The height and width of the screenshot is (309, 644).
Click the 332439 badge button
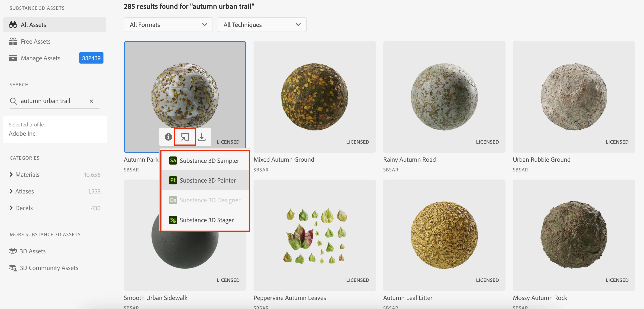pyautogui.click(x=91, y=58)
